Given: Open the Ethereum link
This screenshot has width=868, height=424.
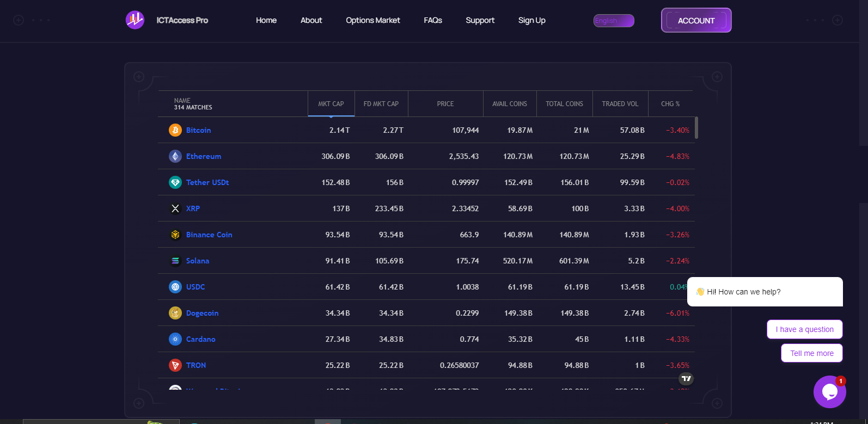Looking at the screenshot, I should pos(204,156).
